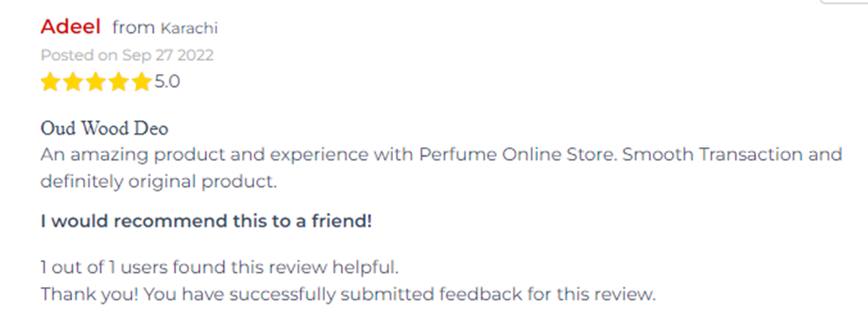Image resolution: width=868 pixels, height=323 pixels.
Task: Click the 5.0 rating score
Action: pos(167,82)
